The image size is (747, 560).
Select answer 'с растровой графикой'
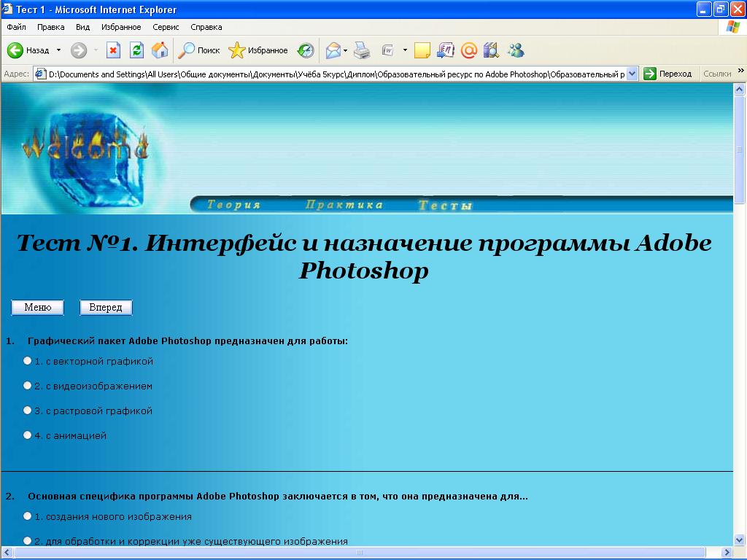(x=27, y=411)
